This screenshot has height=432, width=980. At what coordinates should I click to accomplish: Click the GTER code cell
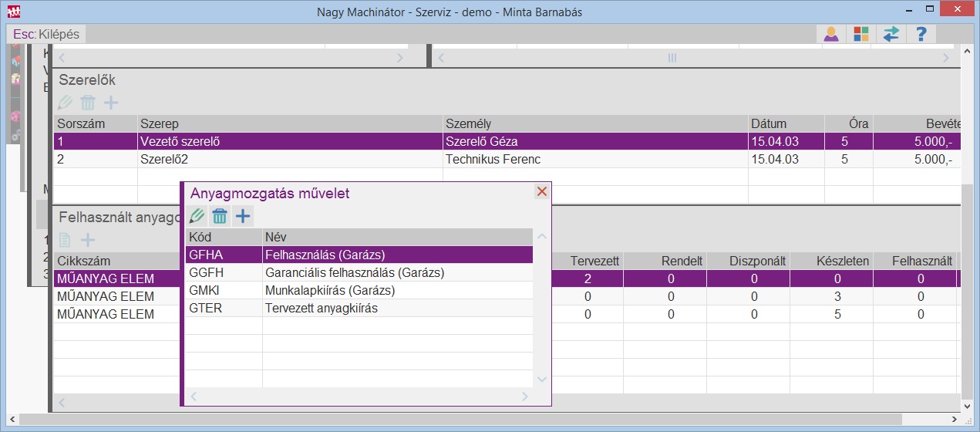(224, 308)
